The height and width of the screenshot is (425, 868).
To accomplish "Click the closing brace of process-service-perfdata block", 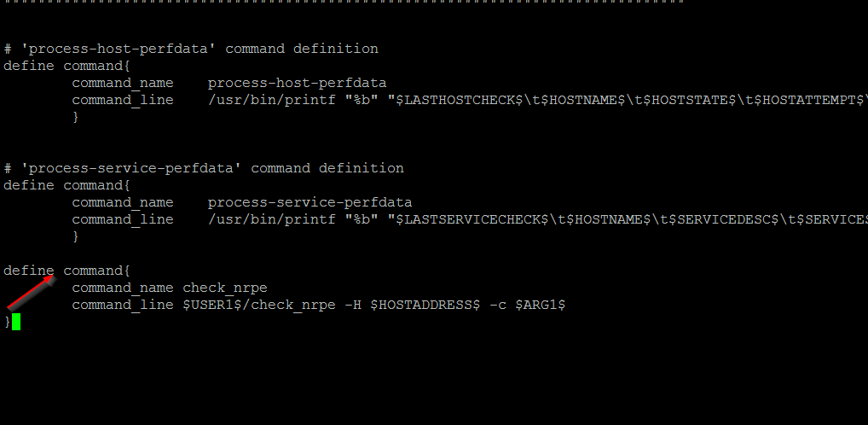I will tap(76, 236).
